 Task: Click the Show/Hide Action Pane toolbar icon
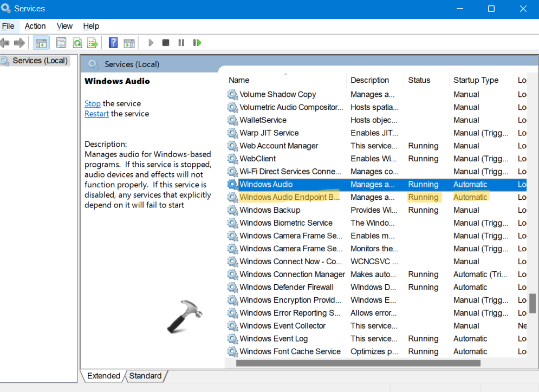coord(129,43)
